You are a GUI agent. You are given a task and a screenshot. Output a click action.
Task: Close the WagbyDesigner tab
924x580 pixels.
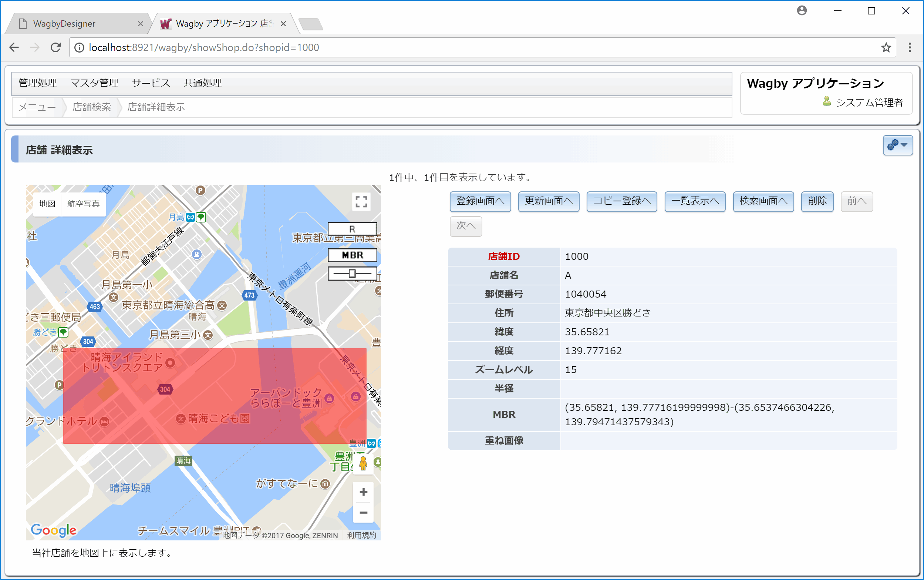[x=140, y=24]
